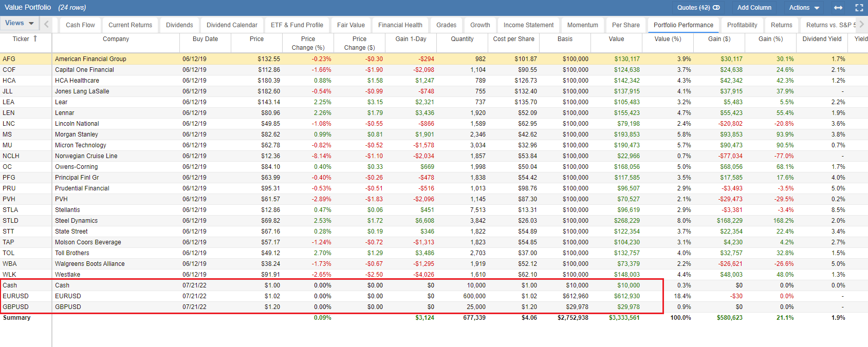Screen dimensions: 868x347
Task: Click the AFG ticker in first row
Action: point(9,59)
